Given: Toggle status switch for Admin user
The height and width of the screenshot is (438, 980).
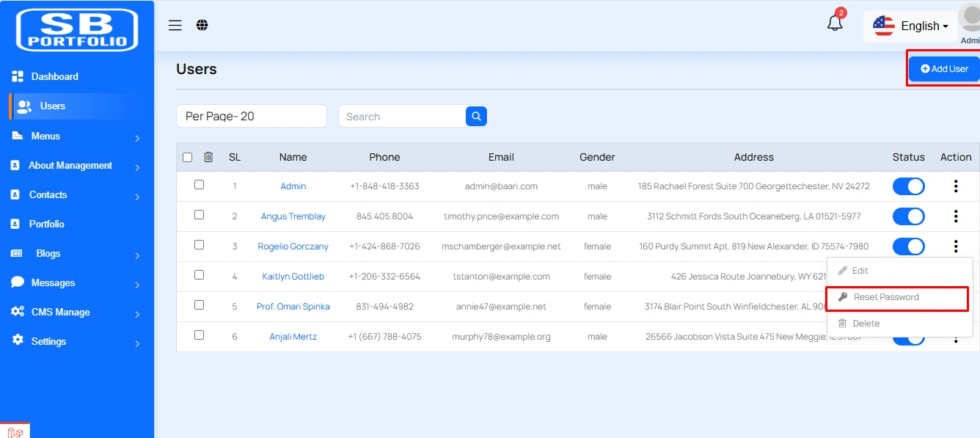Looking at the screenshot, I should click(908, 186).
